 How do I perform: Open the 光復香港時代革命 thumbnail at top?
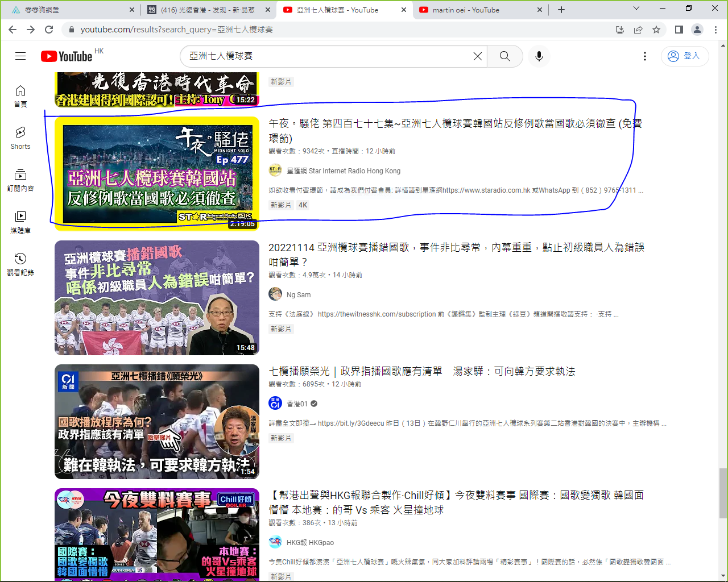tap(157, 89)
